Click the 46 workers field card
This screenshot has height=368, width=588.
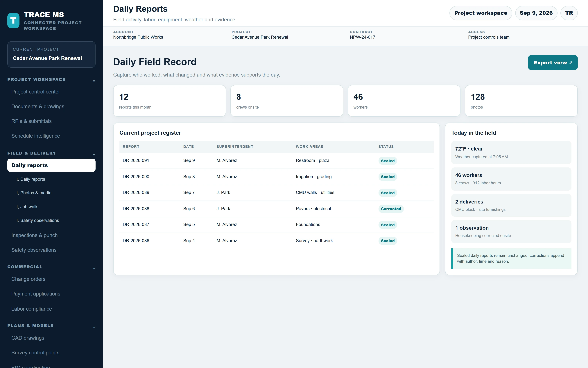(511, 179)
